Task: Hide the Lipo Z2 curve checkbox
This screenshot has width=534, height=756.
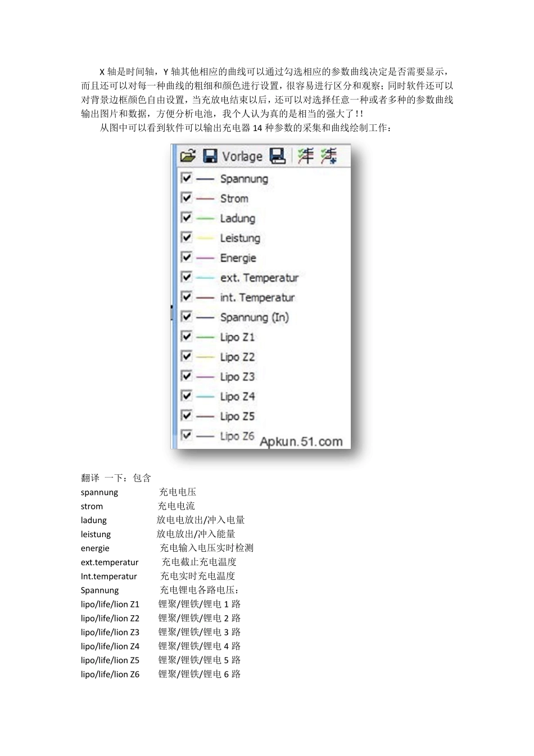Action: tap(186, 355)
